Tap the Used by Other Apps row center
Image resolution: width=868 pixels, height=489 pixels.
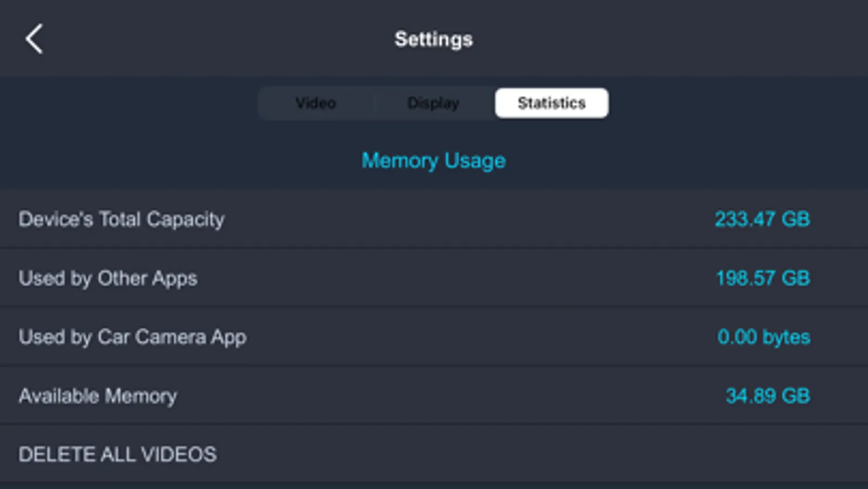pos(434,278)
